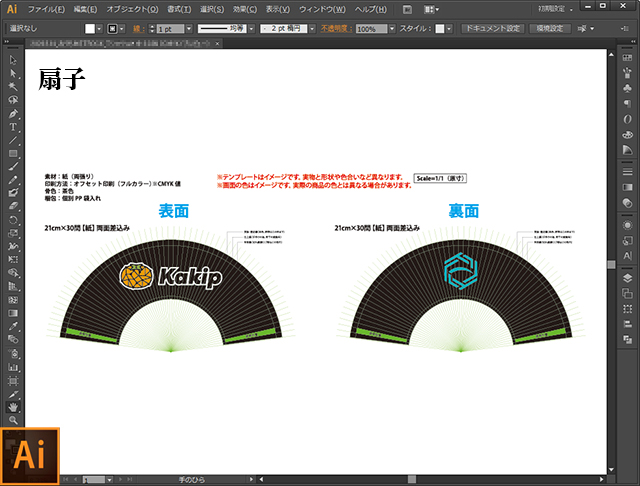Open the artboard navigation dropdown

109,479
